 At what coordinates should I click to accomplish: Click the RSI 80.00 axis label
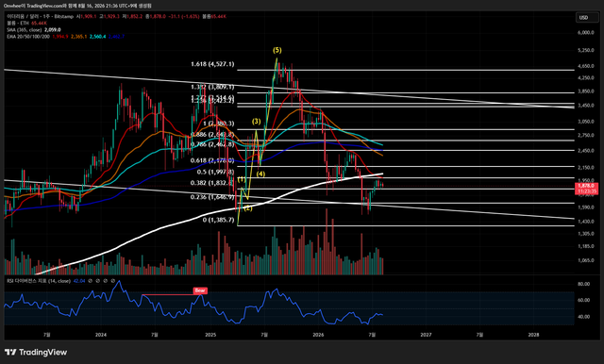tap(584, 284)
